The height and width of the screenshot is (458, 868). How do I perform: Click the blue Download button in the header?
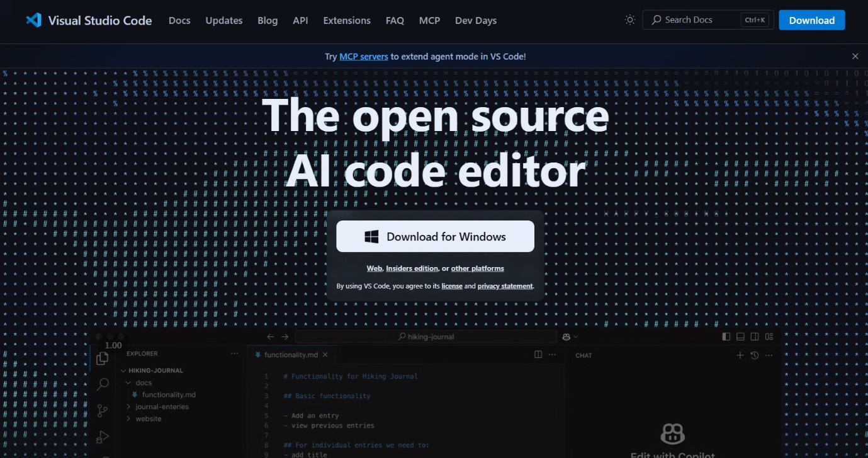click(x=812, y=20)
